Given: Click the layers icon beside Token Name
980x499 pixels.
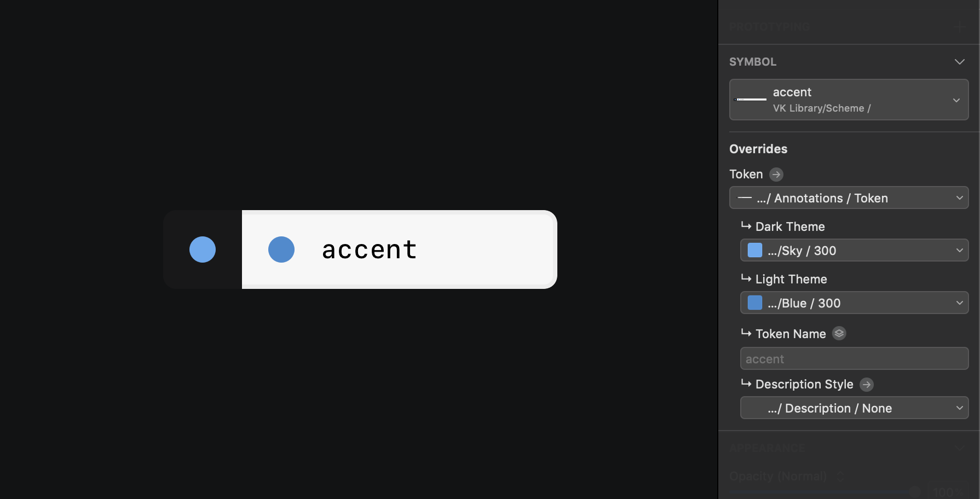Looking at the screenshot, I should coord(839,333).
